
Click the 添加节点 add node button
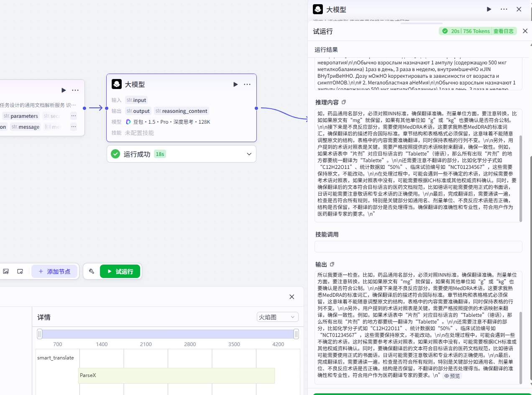click(x=54, y=271)
